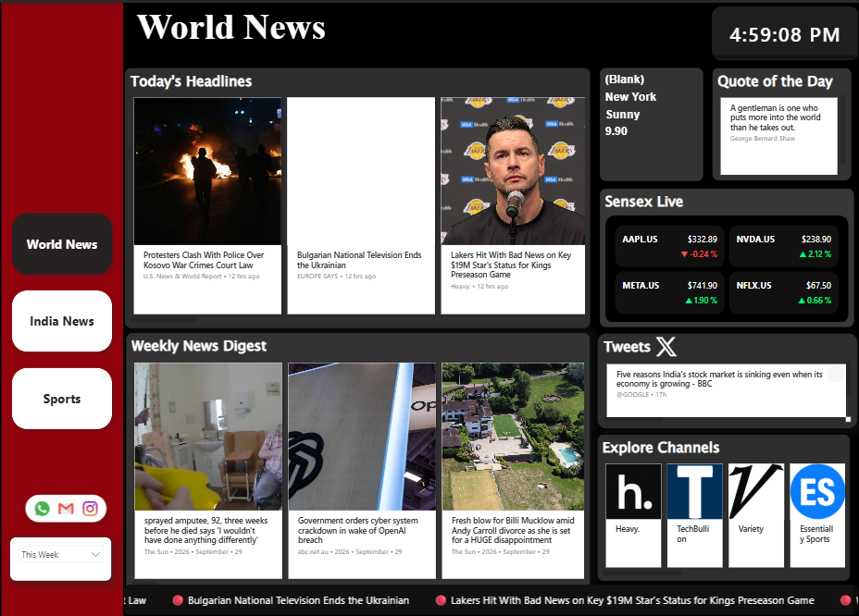Image resolution: width=859 pixels, height=616 pixels.
Task: Click the George Bernard Shaw quote card
Action: pyautogui.click(x=779, y=136)
